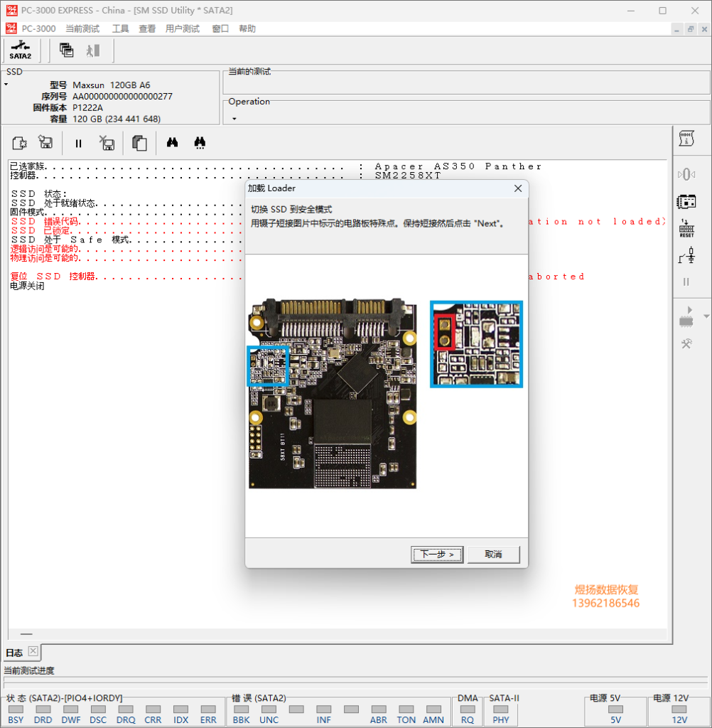This screenshot has width=712, height=728.
Task: Open the PC-3000 menu
Action: click(38, 28)
